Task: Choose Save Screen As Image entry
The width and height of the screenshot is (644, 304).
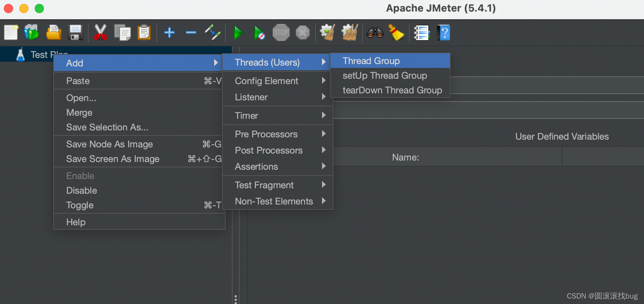Action: coord(139,159)
